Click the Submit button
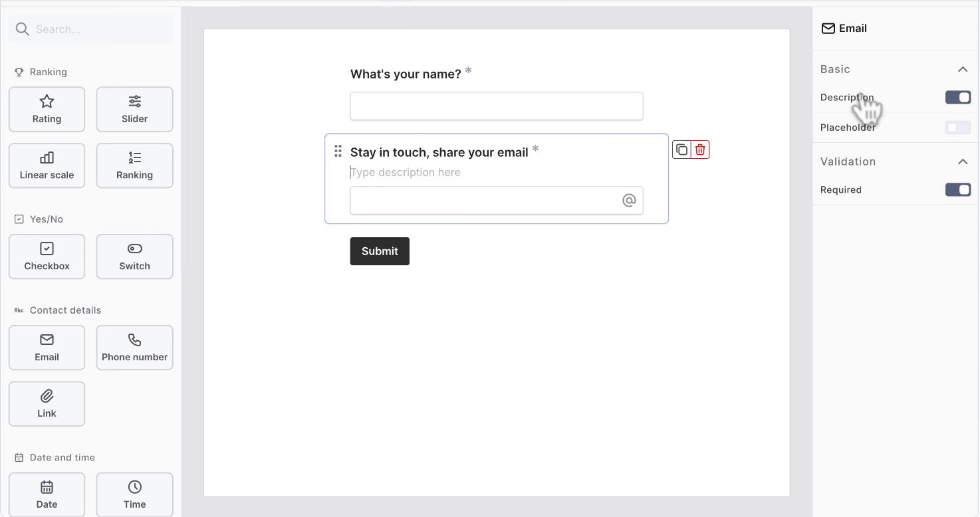Viewport: 980px width, 517px height. pyautogui.click(x=379, y=251)
